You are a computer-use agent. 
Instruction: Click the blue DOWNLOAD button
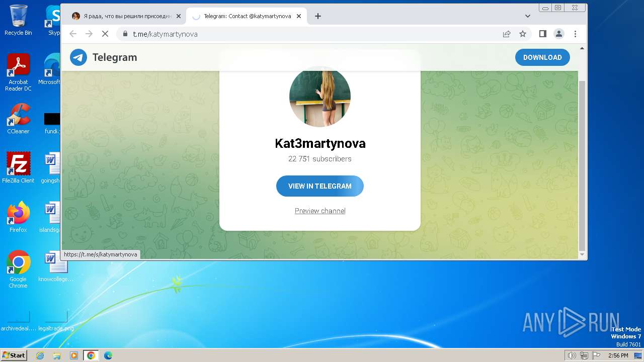542,57
